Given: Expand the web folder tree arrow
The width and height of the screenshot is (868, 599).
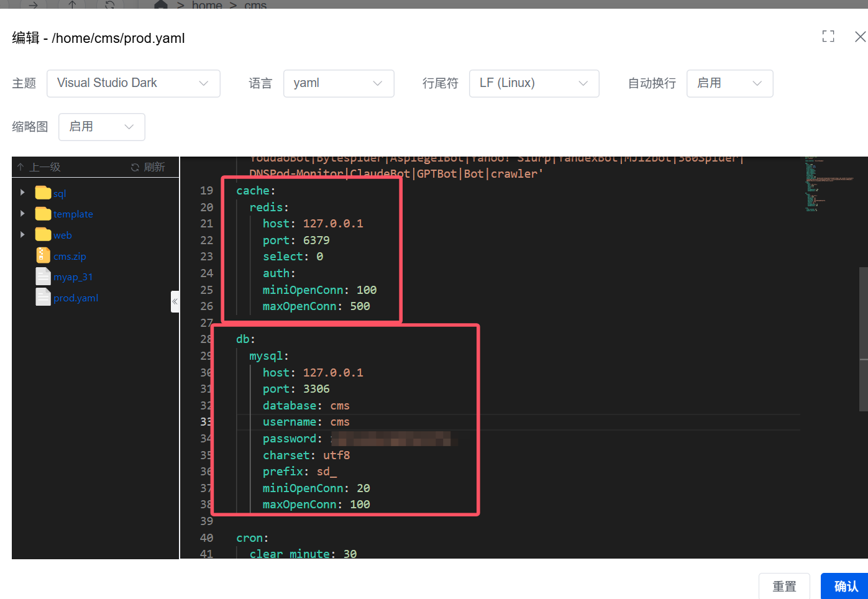Looking at the screenshot, I should click(22, 234).
